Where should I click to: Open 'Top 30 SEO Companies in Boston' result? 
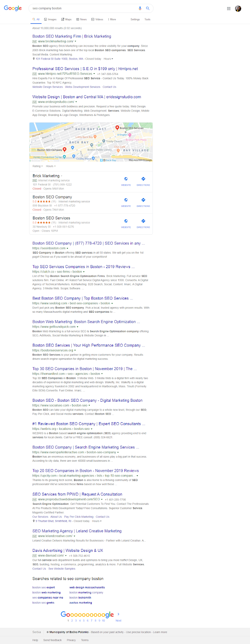tap(85, 369)
